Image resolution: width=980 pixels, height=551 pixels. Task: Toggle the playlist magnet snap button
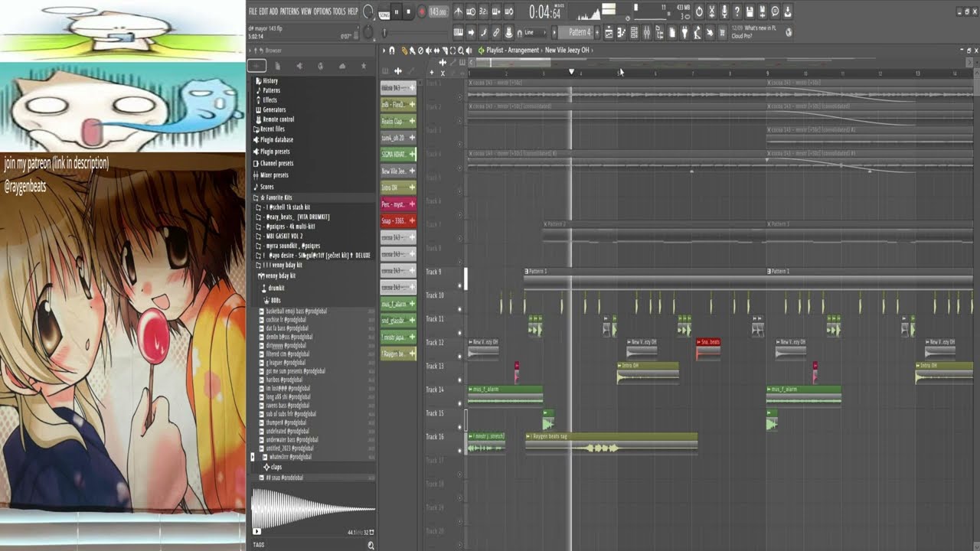click(391, 51)
